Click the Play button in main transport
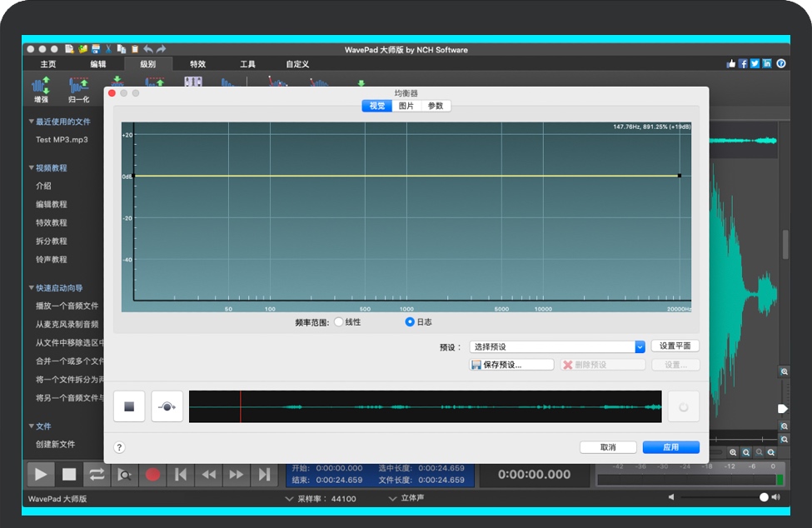Image resolution: width=812 pixels, height=528 pixels. click(x=40, y=475)
